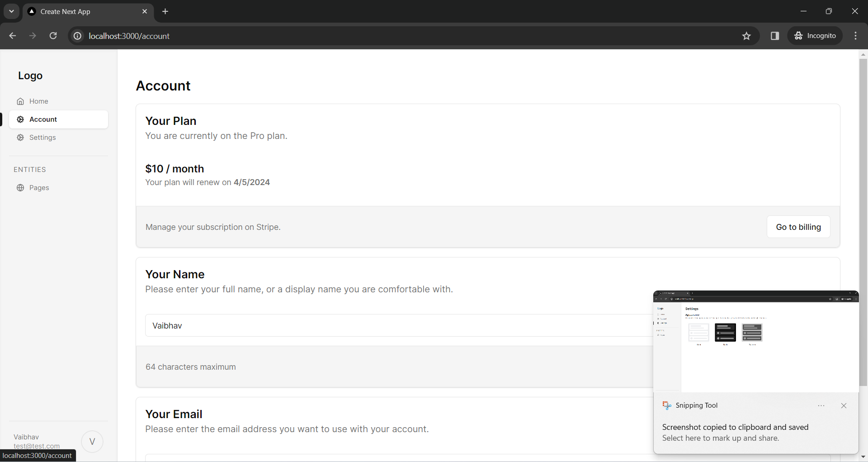This screenshot has height=462, width=868.
Task: Click the '64 characters maximum' hint
Action: point(191,367)
